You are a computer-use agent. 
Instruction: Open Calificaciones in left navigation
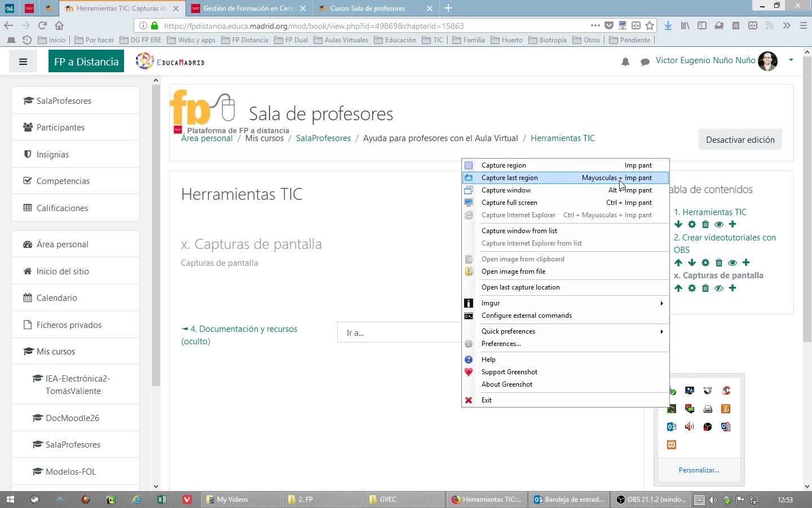76,208
